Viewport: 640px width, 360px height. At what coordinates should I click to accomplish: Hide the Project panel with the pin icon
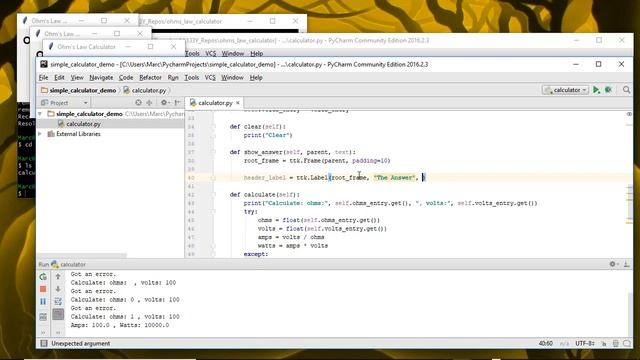pos(177,103)
